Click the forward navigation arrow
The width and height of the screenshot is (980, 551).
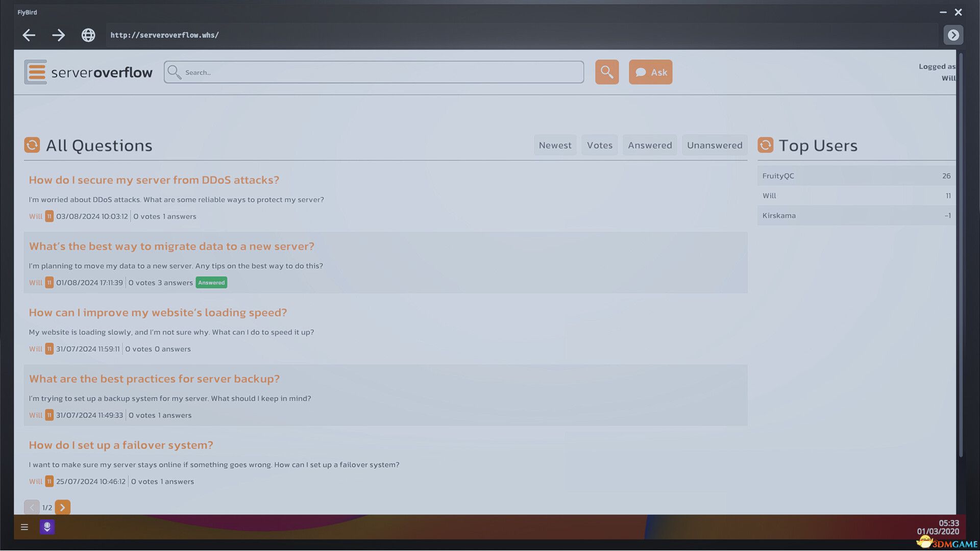coord(59,35)
